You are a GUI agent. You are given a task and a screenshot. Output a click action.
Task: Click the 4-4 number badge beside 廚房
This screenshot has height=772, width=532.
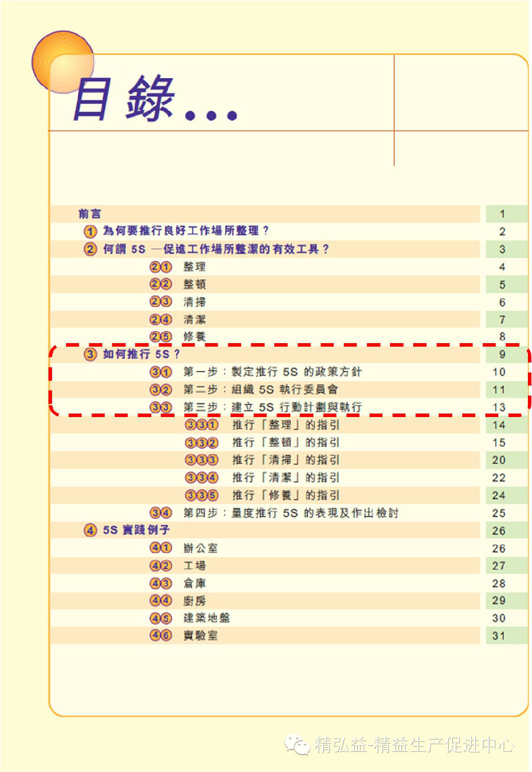161,600
